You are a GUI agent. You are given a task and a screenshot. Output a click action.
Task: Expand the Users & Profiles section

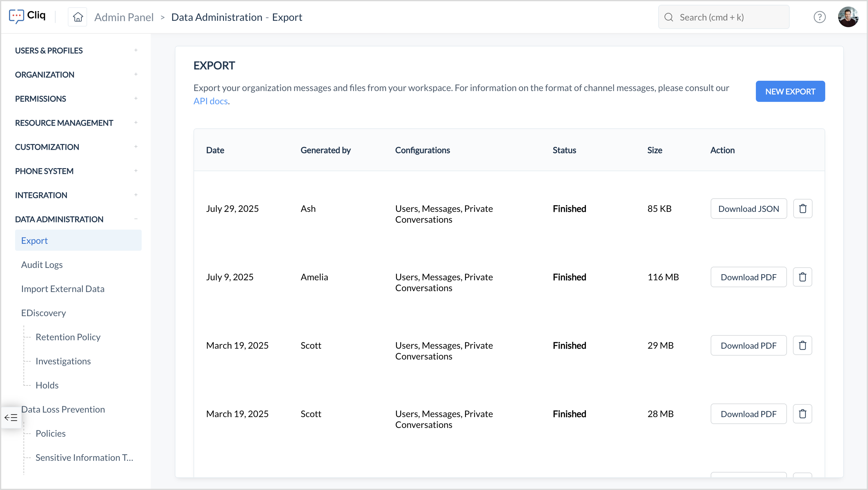tap(136, 50)
